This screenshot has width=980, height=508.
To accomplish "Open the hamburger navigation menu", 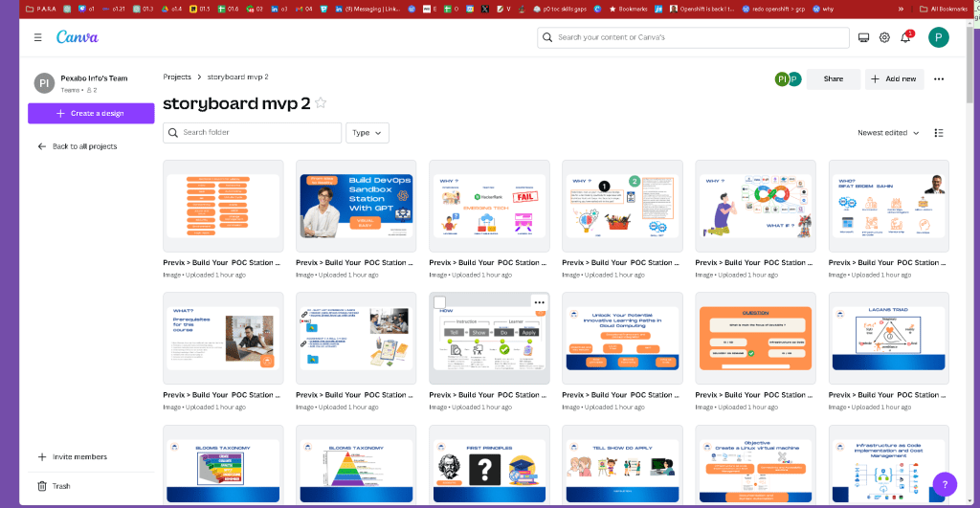I will (37, 37).
